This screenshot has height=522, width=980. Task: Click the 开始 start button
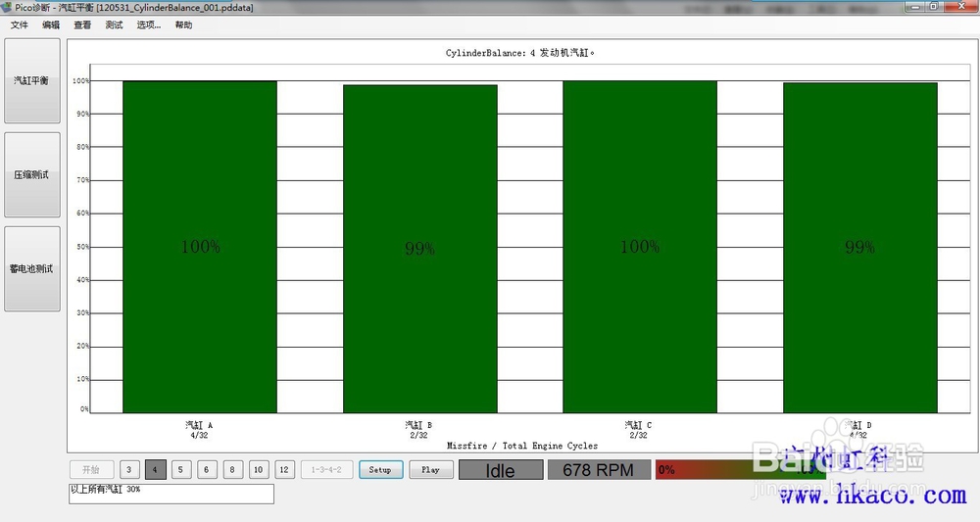pyautogui.click(x=91, y=469)
